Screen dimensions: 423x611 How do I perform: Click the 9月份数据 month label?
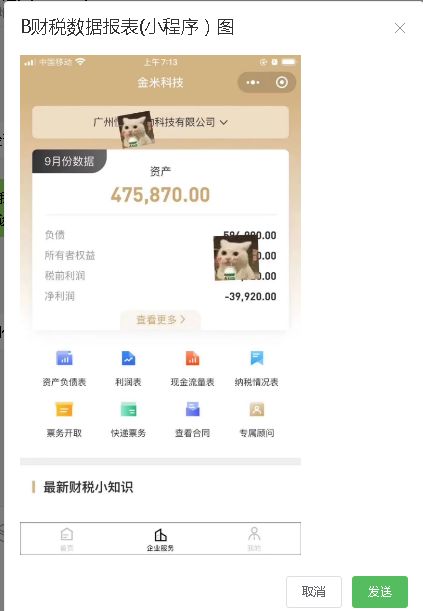(x=69, y=161)
